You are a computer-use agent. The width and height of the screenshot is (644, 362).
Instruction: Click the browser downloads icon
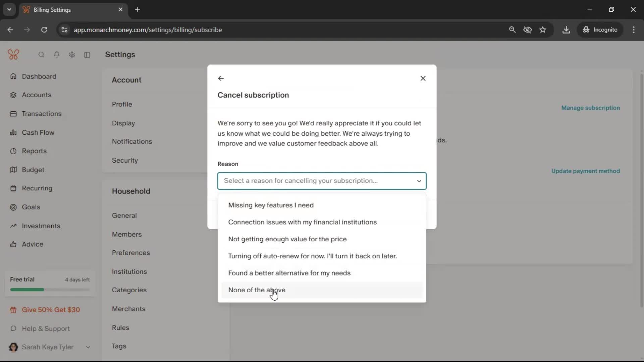point(566,30)
